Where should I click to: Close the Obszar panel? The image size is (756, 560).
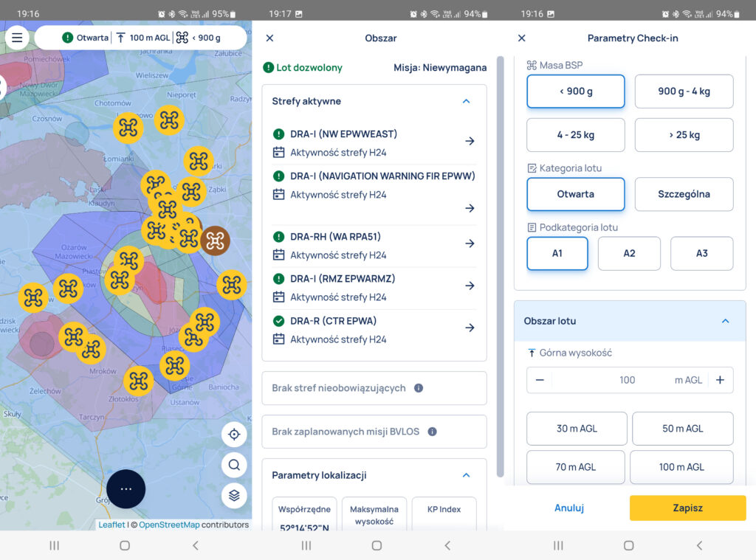point(269,38)
